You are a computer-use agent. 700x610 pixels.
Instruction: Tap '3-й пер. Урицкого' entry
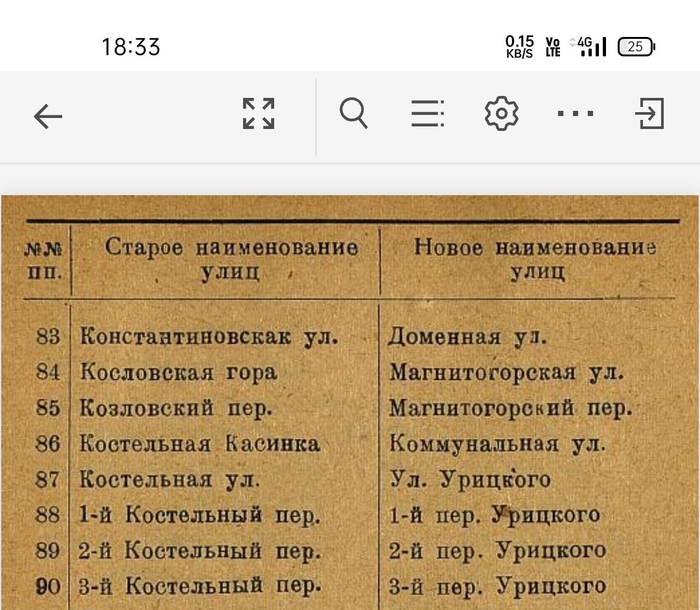point(497,585)
